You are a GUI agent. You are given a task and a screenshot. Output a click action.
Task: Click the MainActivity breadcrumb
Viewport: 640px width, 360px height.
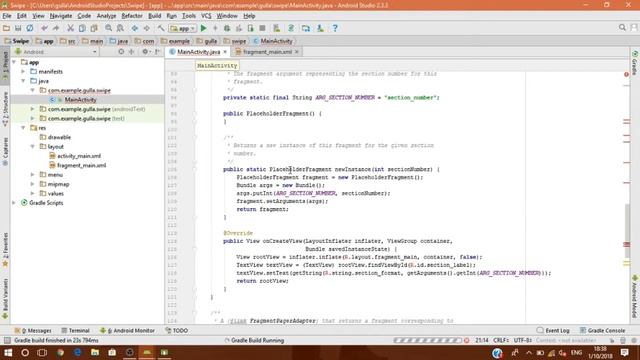tap(273, 41)
